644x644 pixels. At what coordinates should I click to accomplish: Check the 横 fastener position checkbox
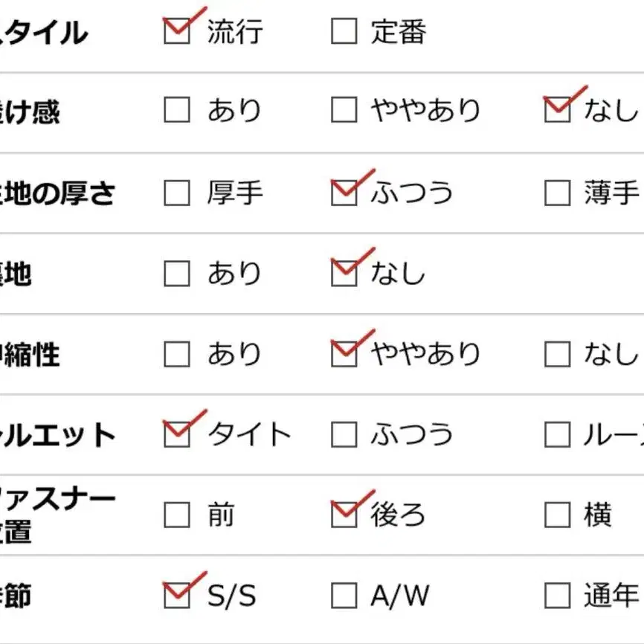557,515
